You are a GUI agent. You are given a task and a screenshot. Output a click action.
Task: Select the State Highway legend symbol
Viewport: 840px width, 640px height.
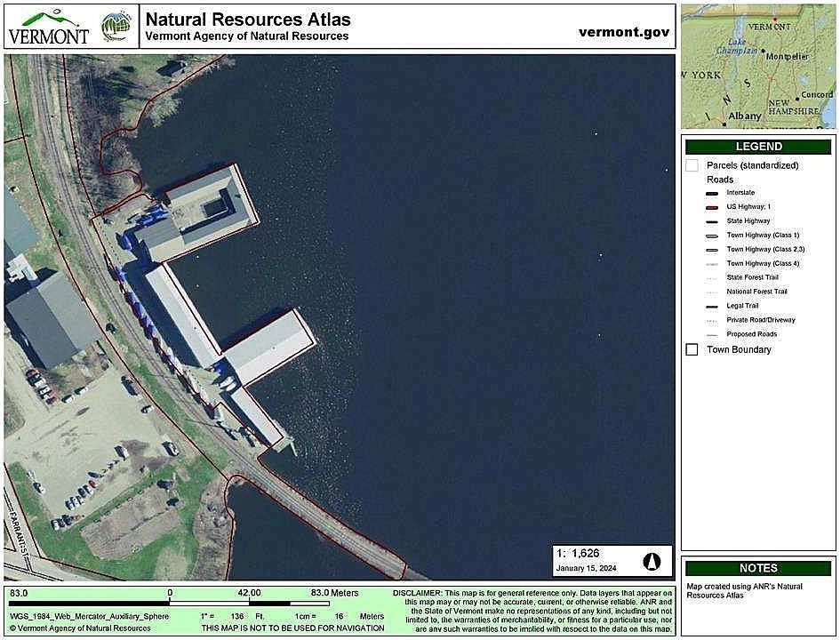point(712,221)
